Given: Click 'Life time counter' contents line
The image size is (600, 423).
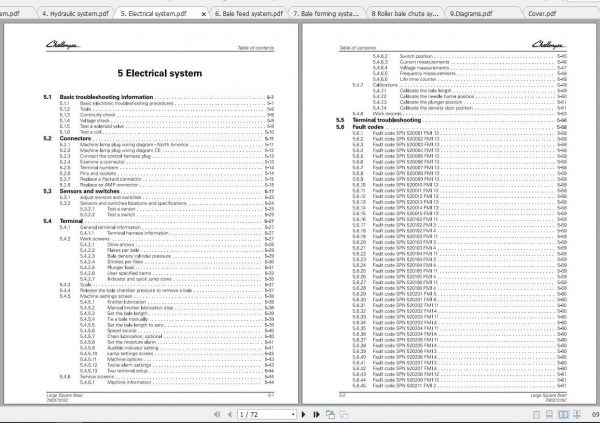Looking at the screenshot, I should [x=470, y=79].
